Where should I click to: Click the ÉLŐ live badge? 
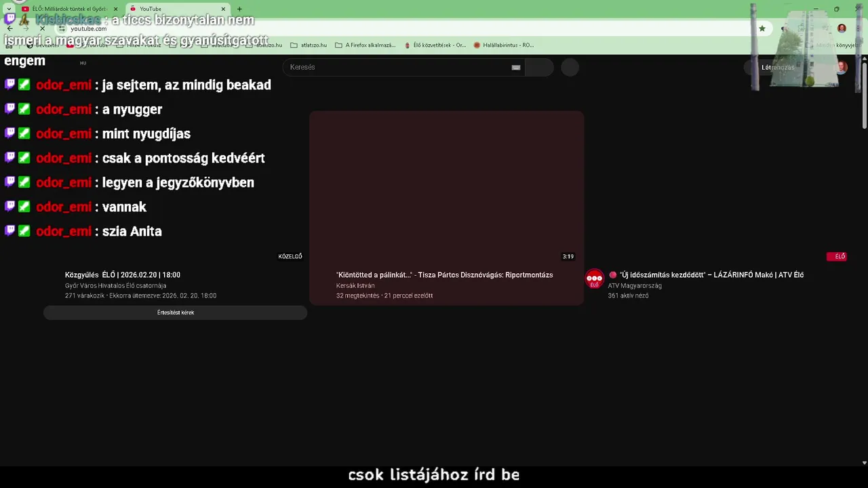pos(837,256)
